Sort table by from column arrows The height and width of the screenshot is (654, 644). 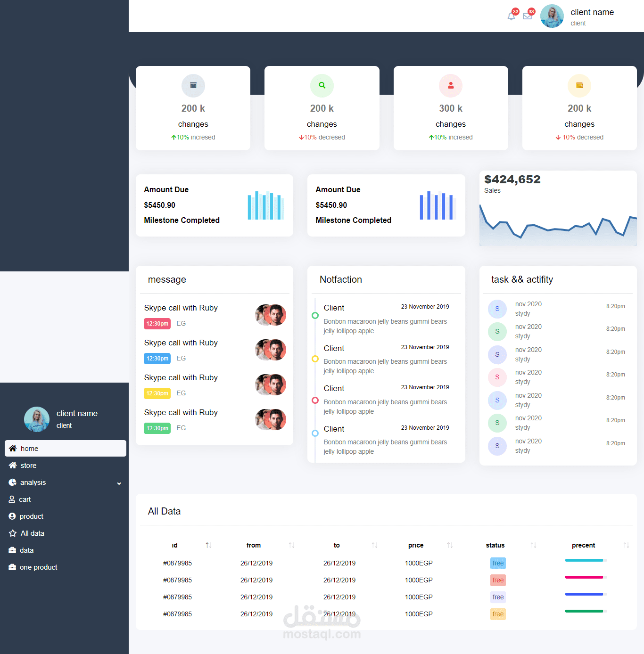(291, 545)
